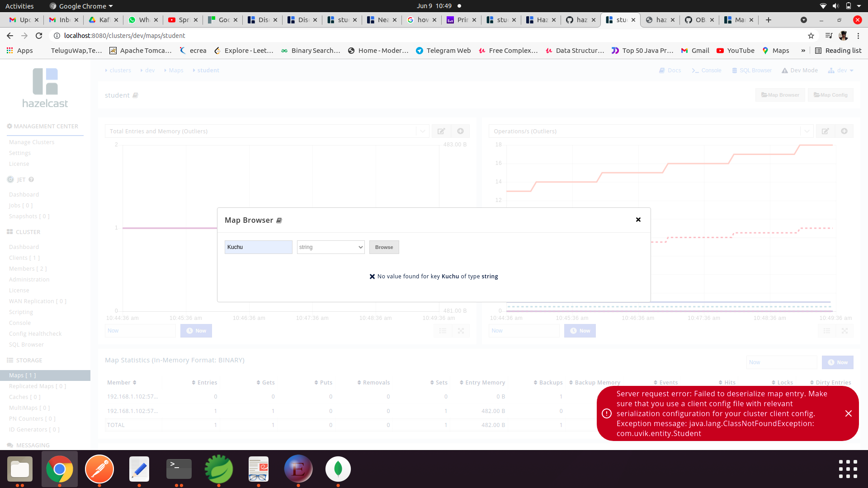The height and width of the screenshot is (488, 868).
Task: Open the Terminal from the dock
Action: pos(179,469)
